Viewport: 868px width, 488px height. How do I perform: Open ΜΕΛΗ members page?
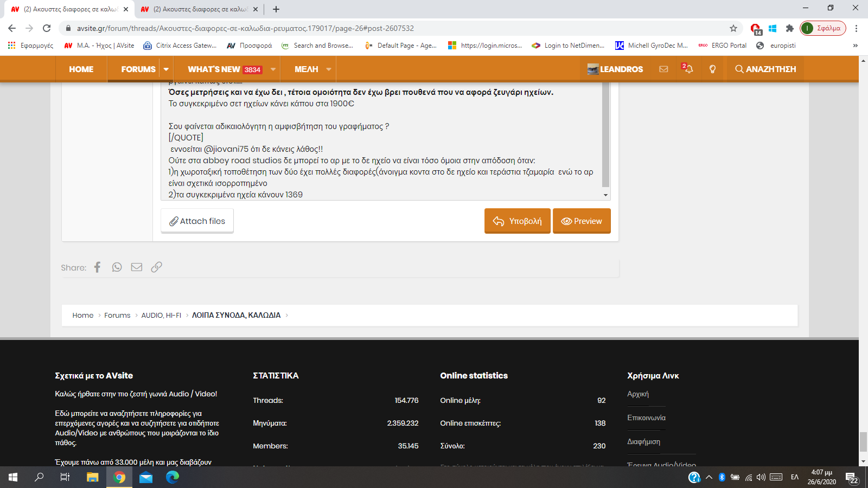pos(307,69)
